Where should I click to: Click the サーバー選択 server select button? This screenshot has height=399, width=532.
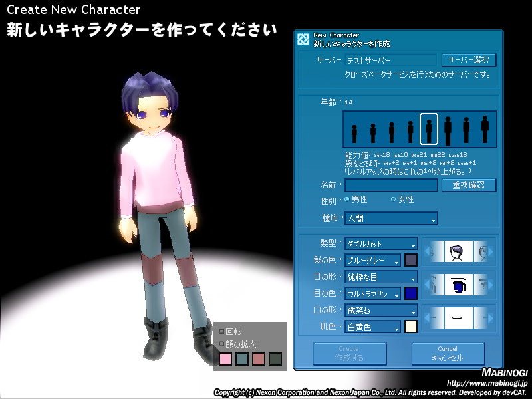469,60
